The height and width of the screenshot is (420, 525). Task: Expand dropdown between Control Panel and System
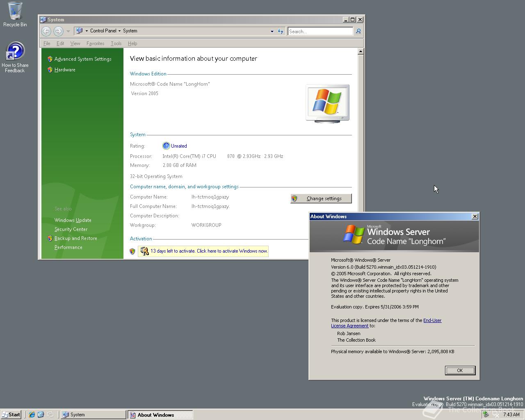[x=119, y=31]
